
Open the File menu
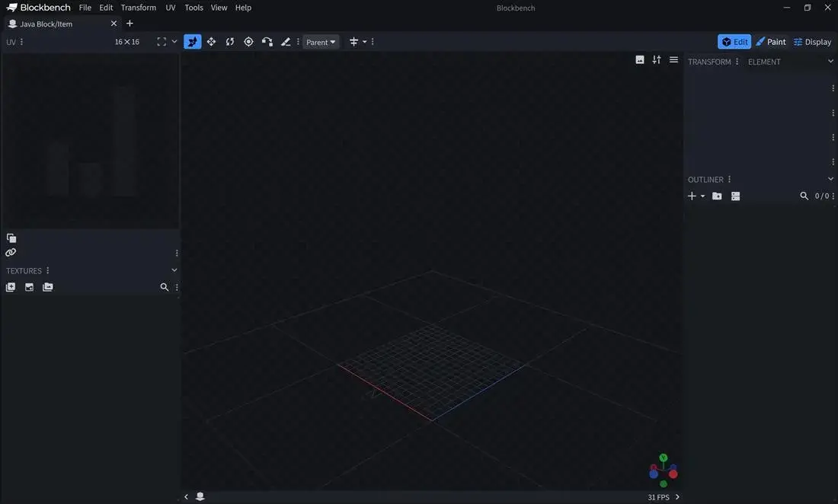(x=85, y=8)
